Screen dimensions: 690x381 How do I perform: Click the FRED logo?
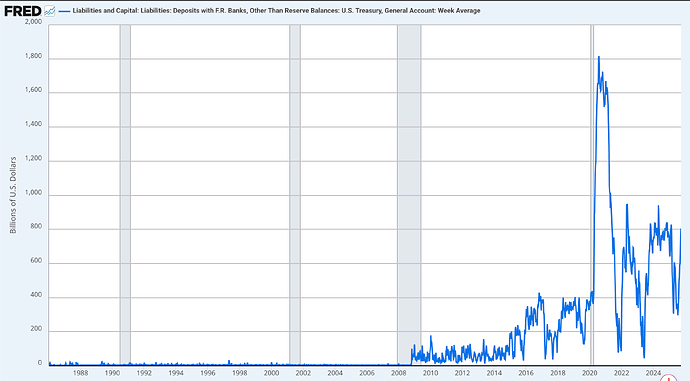pyautogui.click(x=23, y=11)
